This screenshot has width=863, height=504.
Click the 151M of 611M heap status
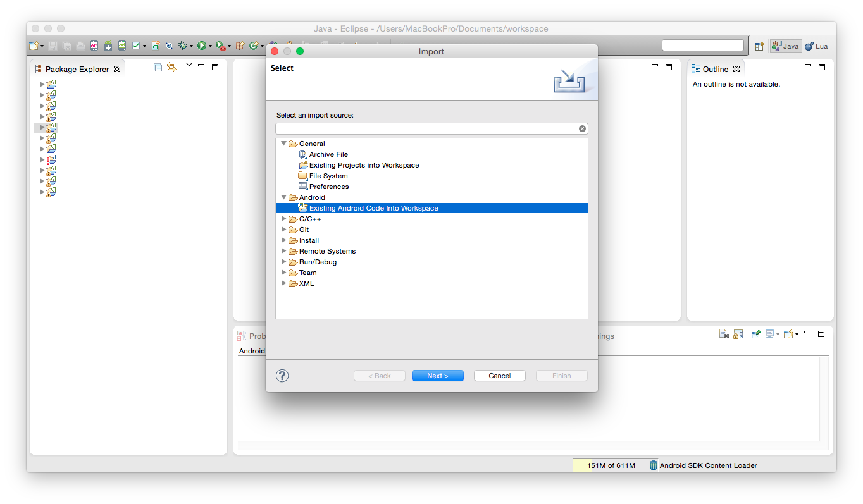(x=611, y=465)
